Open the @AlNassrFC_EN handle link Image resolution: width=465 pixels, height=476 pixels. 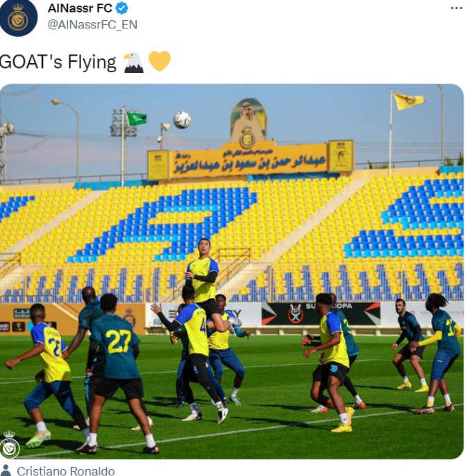[x=92, y=24]
